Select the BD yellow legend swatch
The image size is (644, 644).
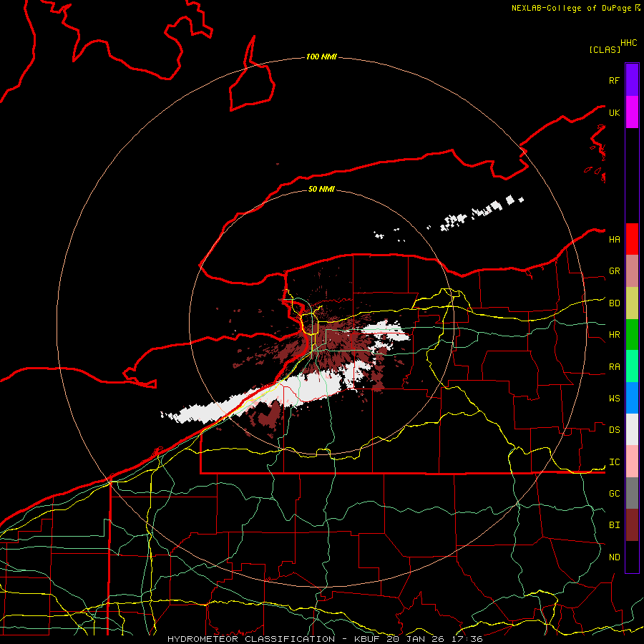[x=632, y=303]
